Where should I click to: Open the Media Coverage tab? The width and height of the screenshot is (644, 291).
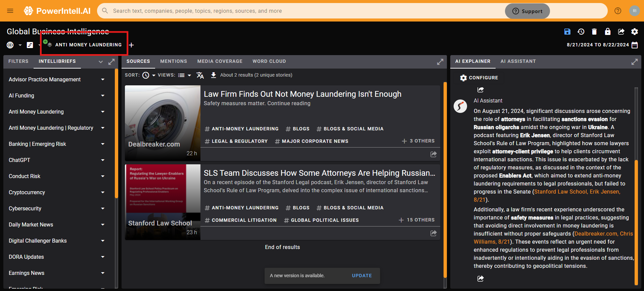(220, 61)
